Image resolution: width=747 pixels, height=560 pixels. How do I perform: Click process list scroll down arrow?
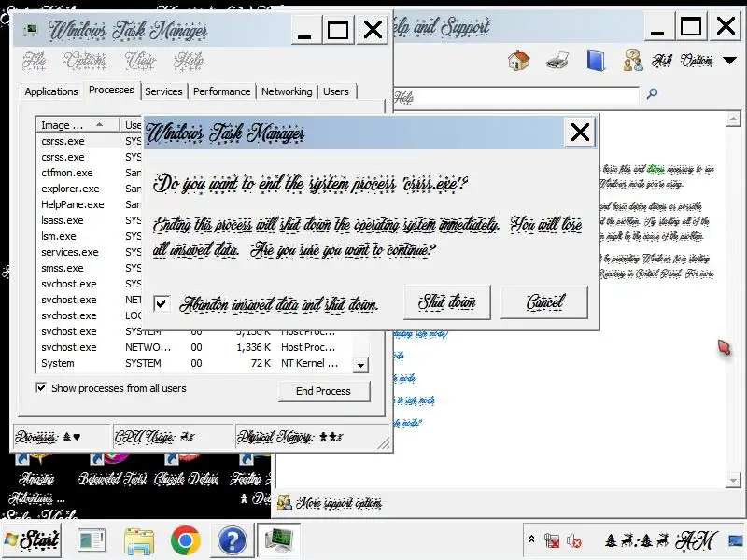click(360, 365)
